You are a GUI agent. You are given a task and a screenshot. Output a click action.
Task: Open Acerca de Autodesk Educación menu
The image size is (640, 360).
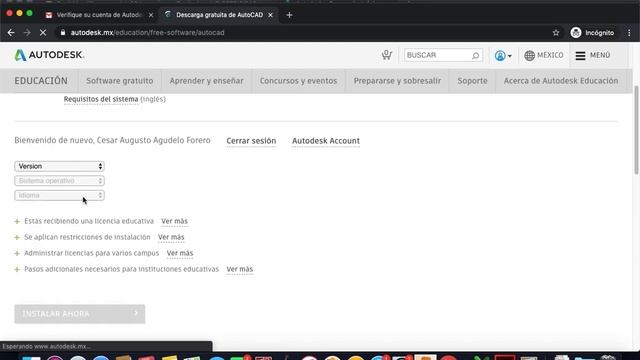[x=561, y=81]
